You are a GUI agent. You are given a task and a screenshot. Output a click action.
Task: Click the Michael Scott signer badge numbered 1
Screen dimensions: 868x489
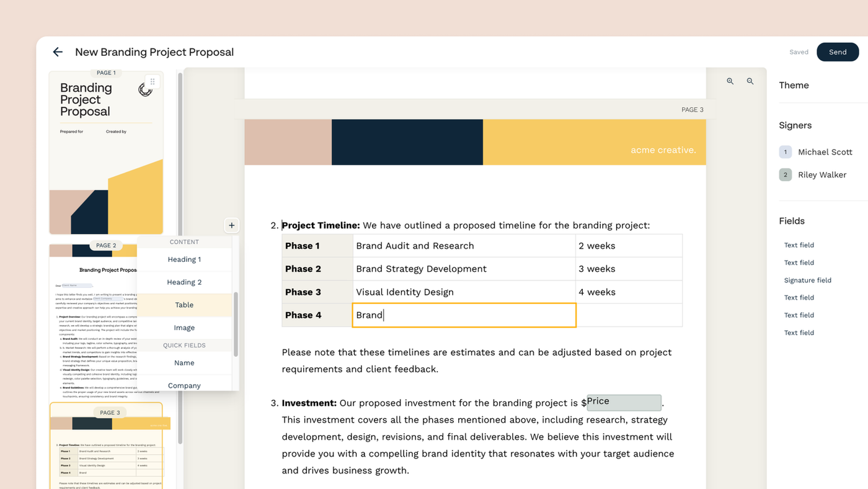786,152
